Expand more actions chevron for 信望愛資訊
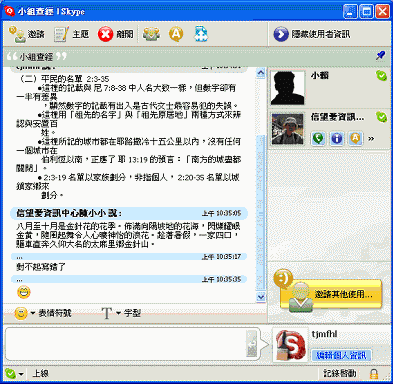Image resolution: width=393 pixels, height=384 pixels. pos(371,138)
